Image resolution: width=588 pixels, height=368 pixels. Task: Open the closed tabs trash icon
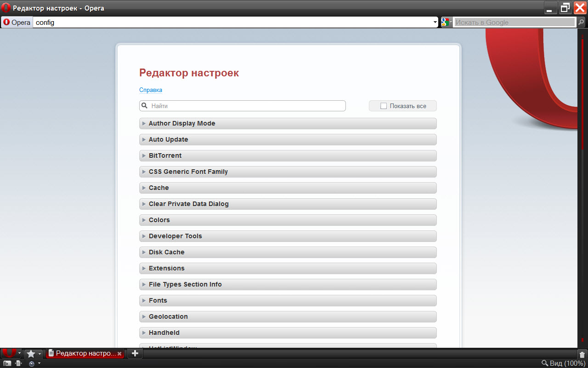[x=582, y=354]
